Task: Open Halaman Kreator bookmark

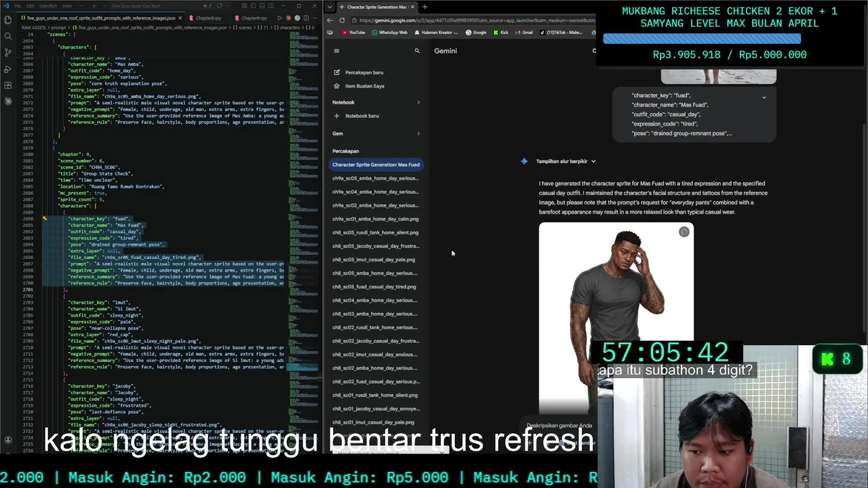Action: pos(435,33)
